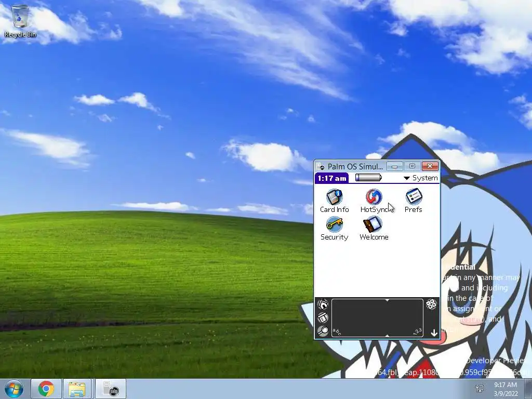Image resolution: width=532 pixels, height=399 pixels.
Task: Open the Recycle Bin on desktop
Action: 20,21
